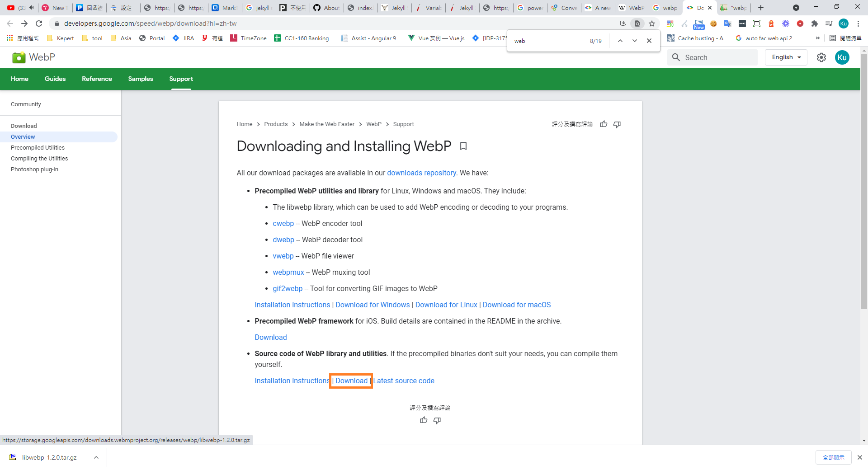Screen dimensions: 868x470
Task: Go to the next find-in-page result
Action: [x=635, y=41]
